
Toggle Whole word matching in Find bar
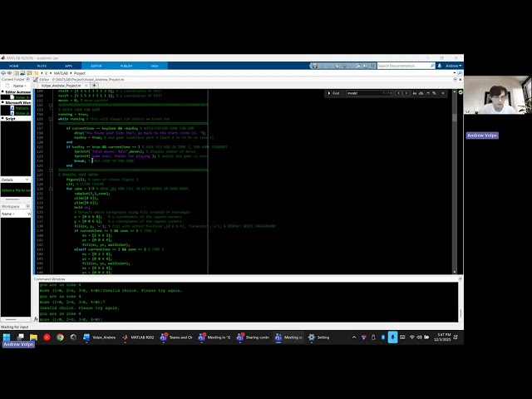tap(421, 93)
